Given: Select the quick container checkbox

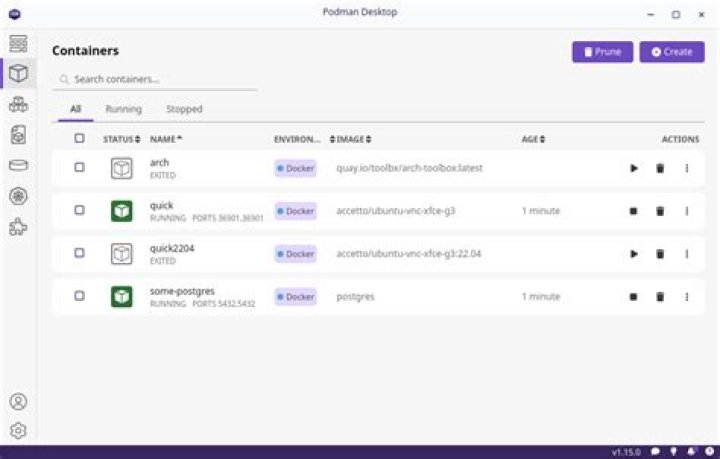Looking at the screenshot, I should coord(79,210).
